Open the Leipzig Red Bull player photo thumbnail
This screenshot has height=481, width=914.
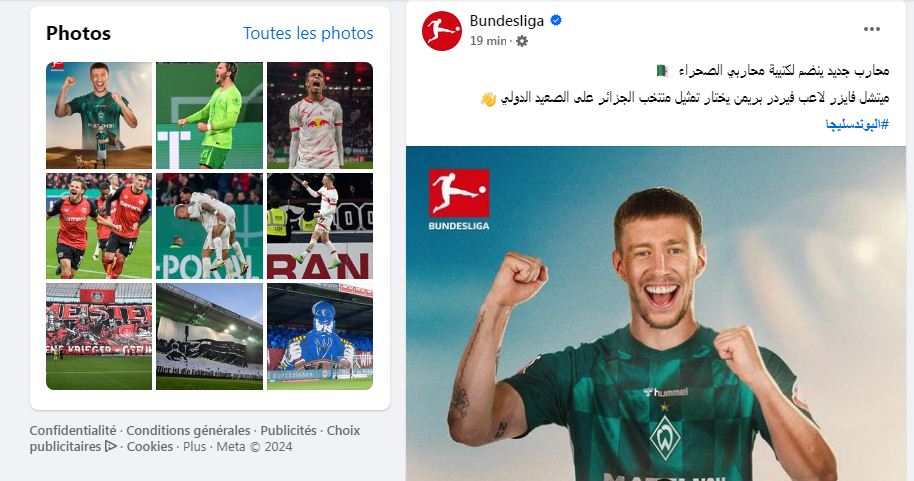[x=320, y=115]
